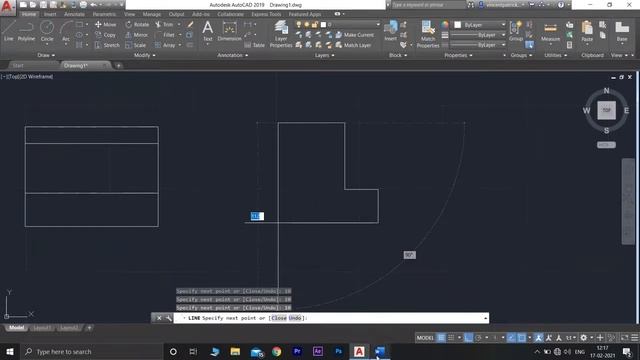Activate the Fillet command

(165, 35)
